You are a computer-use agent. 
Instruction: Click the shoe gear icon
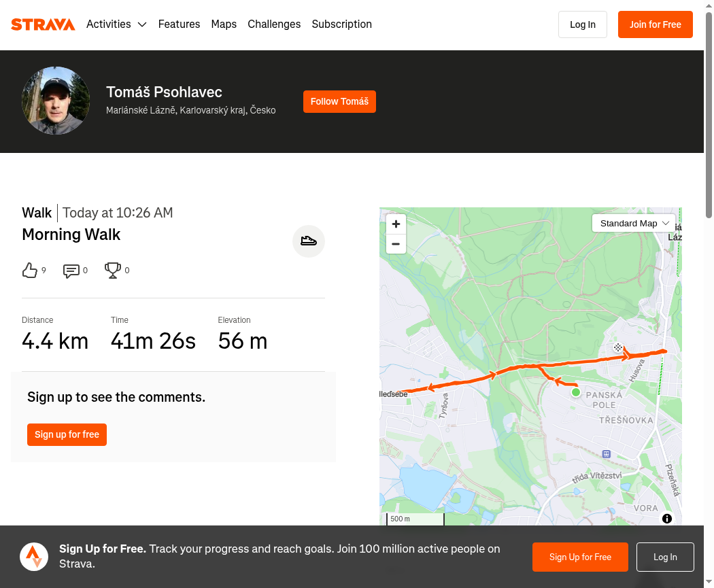309,241
